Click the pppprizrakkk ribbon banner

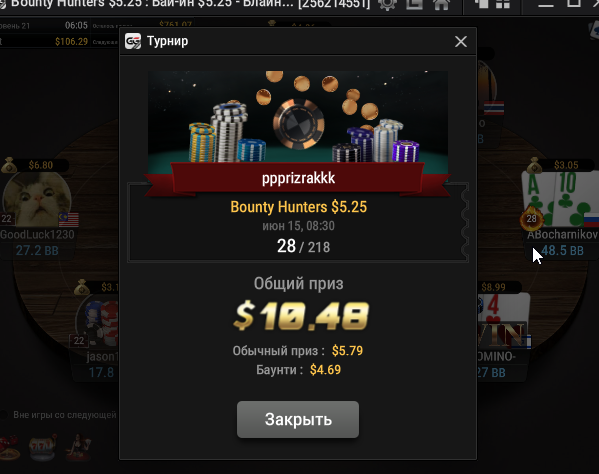pyautogui.click(x=298, y=178)
